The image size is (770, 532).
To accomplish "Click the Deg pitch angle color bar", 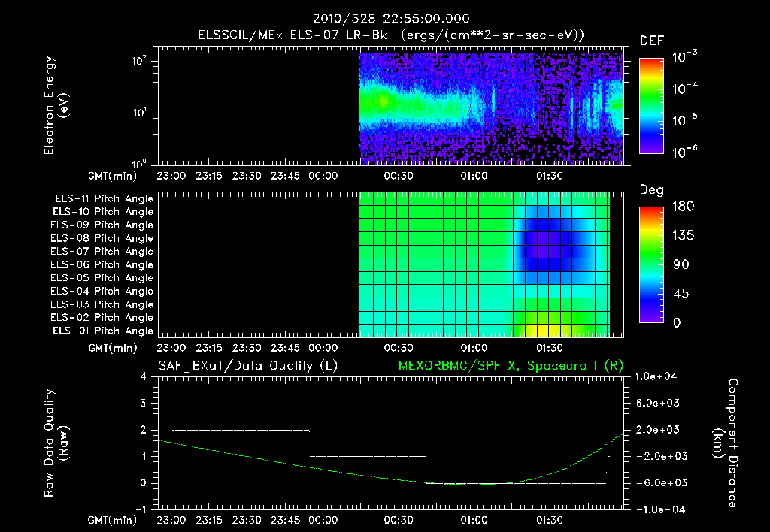I will (651, 264).
